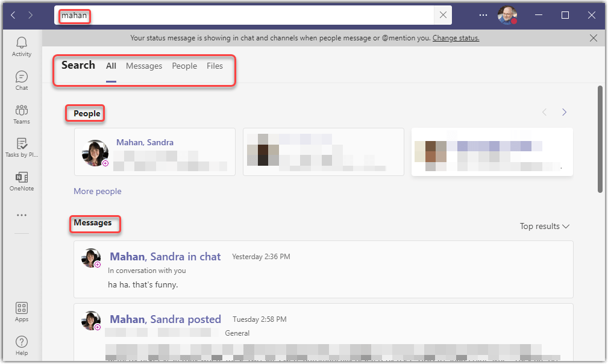Show next people results with right chevron
The height and width of the screenshot is (364, 608).
pyautogui.click(x=564, y=112)
